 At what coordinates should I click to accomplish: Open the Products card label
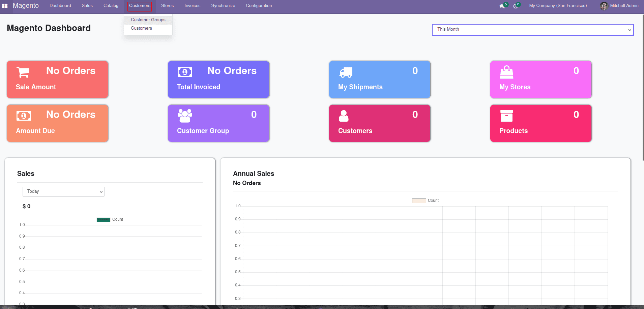[x=514, y=131]
